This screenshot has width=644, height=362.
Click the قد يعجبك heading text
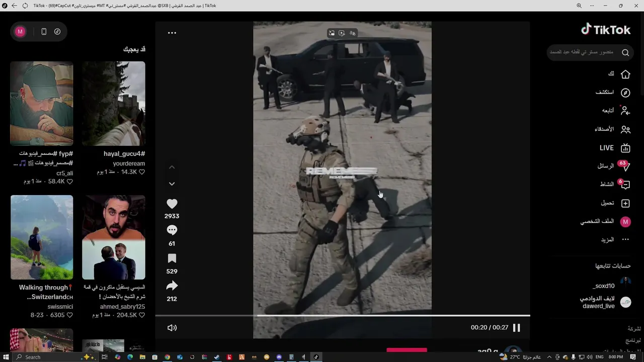[134, 49]
